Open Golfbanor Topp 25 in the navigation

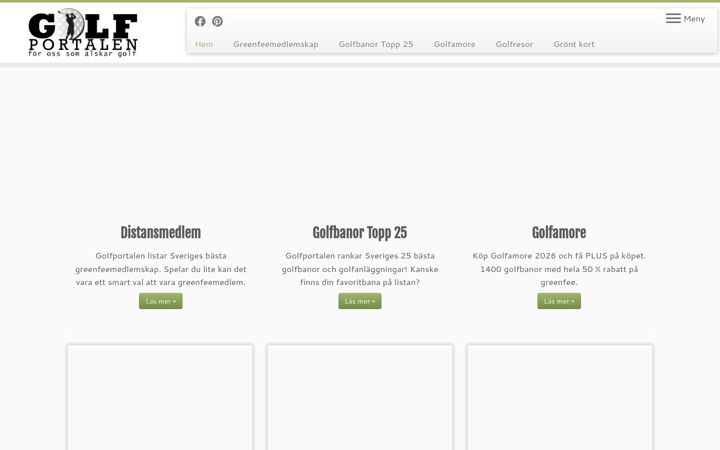[376, 44]
